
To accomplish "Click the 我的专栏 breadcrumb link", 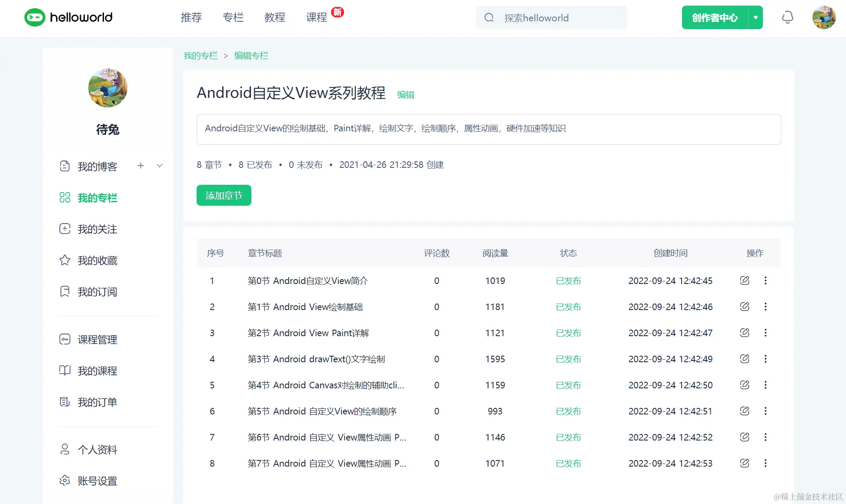I will point(201,56).
